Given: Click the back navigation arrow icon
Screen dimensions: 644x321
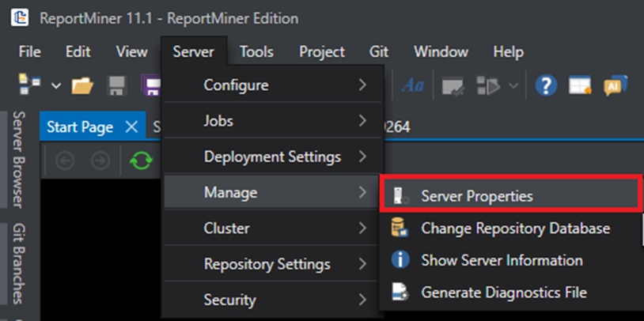Looking at the screenshot, I should click(65, 160).
